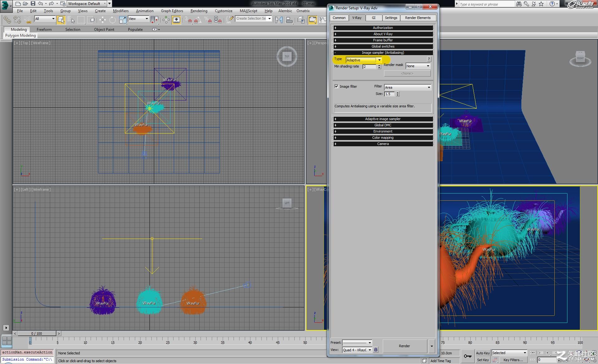This screenshot has height=364, width=598.
Task: Open the Key Filters dialog
Action: coord(513,360)
